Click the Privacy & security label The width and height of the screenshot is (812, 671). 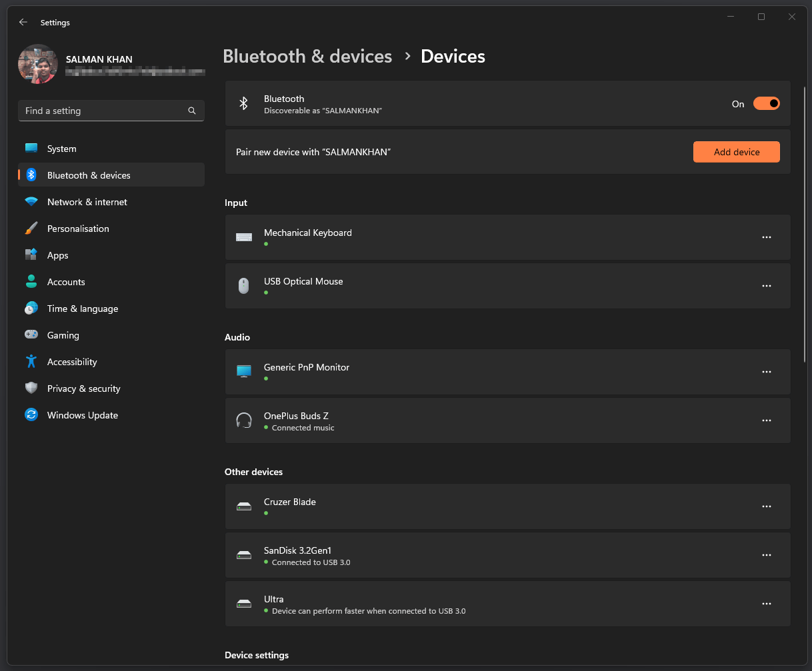click(84, 388)
